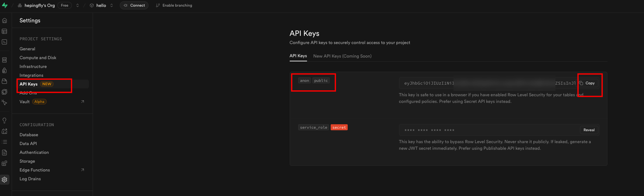The width and height of the screenshot is (644, 196).
Task: Go to Database via sidebar icon
Action: [x=4, y=60]
